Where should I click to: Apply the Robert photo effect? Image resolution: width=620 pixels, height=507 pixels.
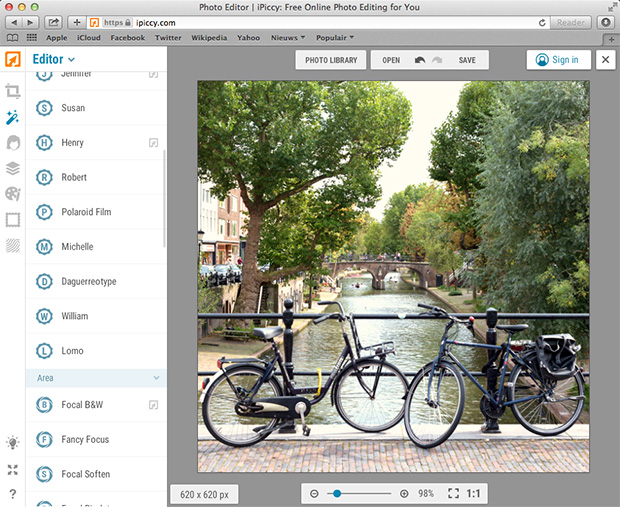click(96, 177)
